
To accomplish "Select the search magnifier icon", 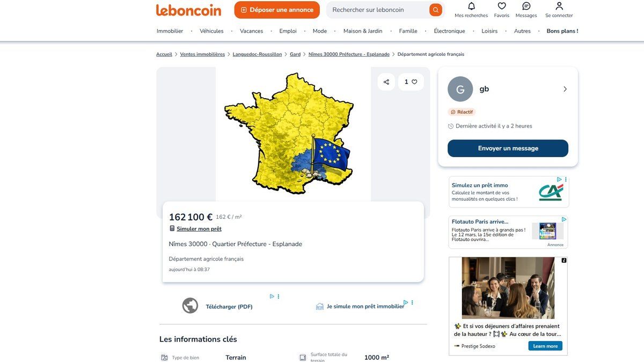I will [x=434, y=9].
